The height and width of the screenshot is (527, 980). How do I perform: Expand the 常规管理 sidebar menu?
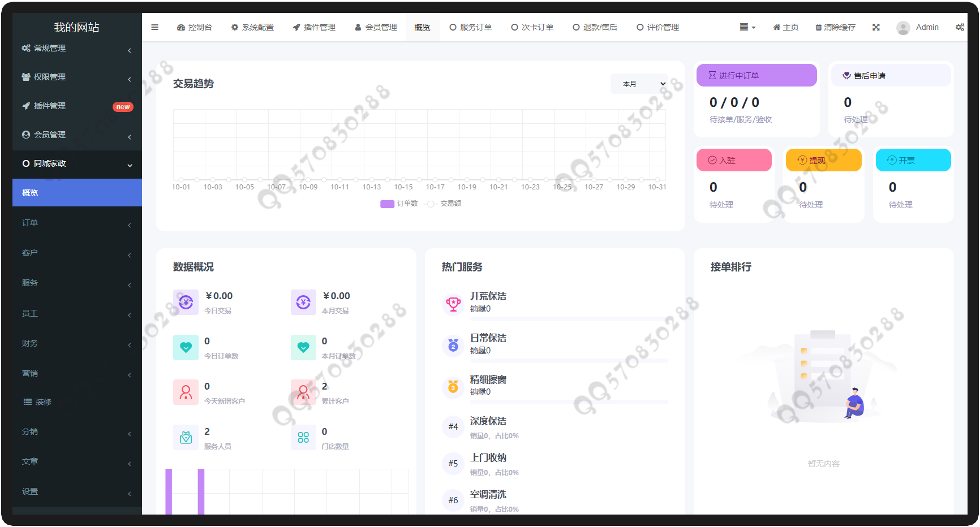[76, 49]
